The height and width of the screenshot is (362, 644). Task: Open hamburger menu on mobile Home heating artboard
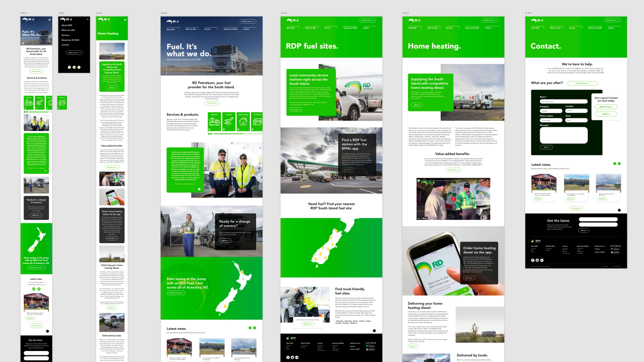(125, 20)
